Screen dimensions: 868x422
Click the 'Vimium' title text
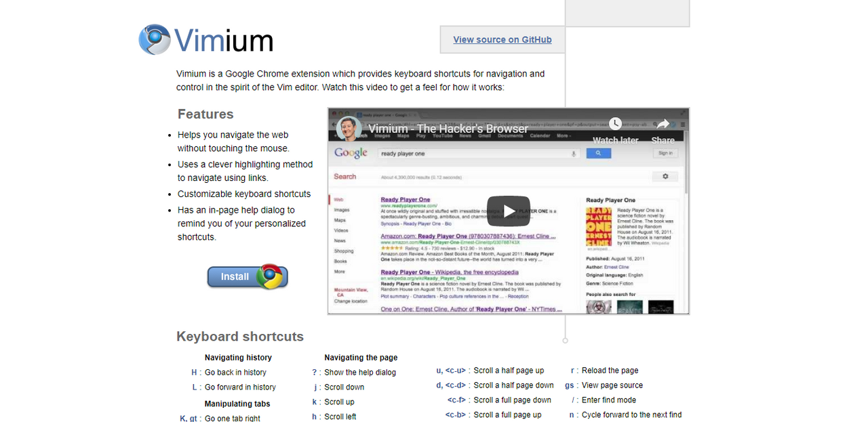pos(224,40)
